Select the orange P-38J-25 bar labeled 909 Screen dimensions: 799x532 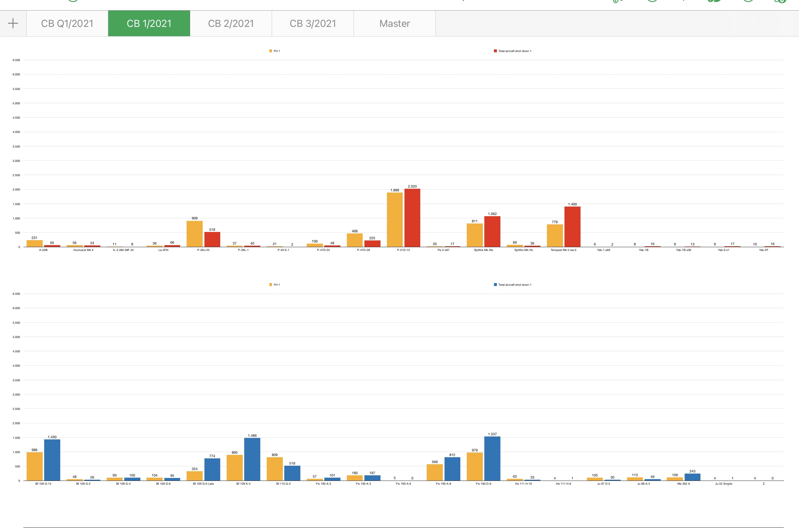(194, 234)
